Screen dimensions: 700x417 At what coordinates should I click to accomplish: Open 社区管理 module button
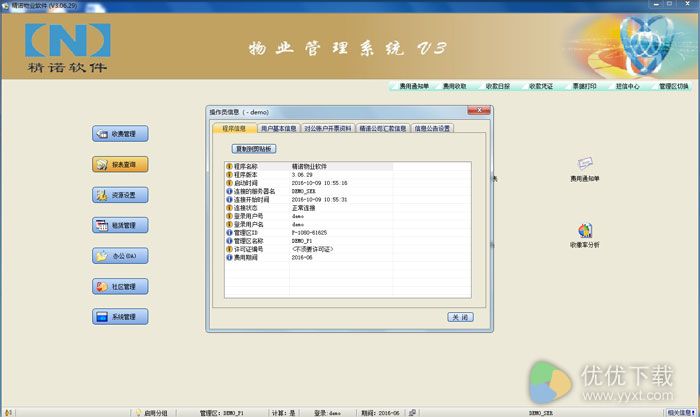tap(120, 287)
